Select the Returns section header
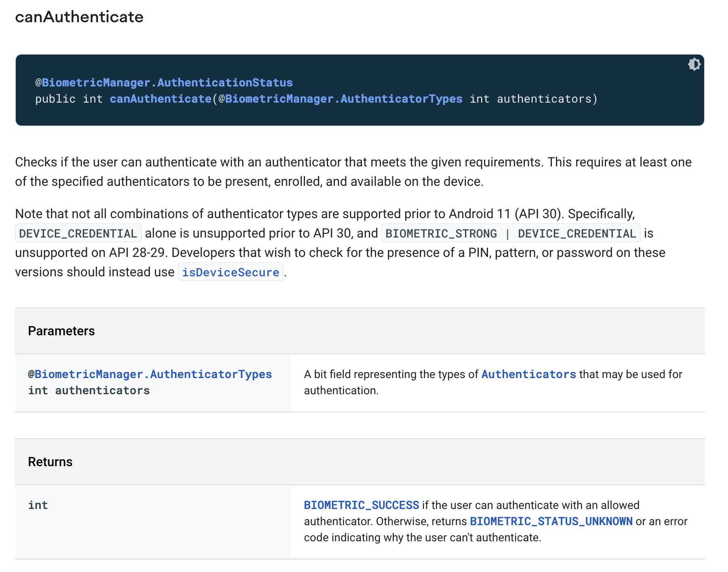 pos(50,461)
